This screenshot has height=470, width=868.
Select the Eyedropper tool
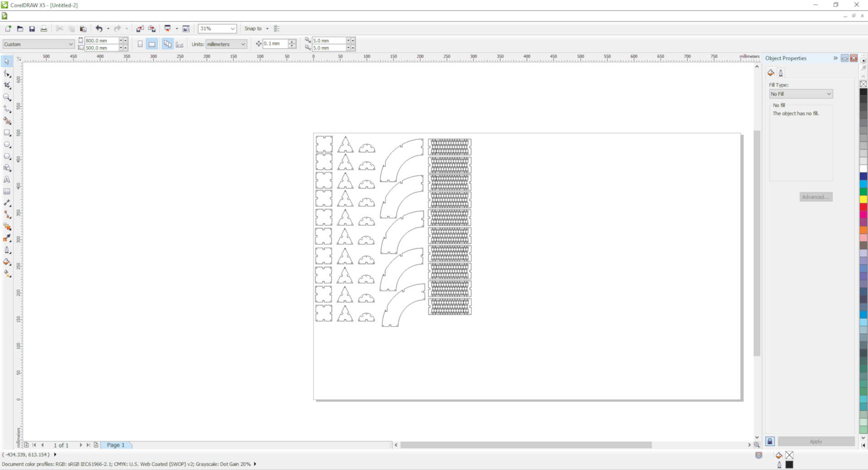[7, 238]
